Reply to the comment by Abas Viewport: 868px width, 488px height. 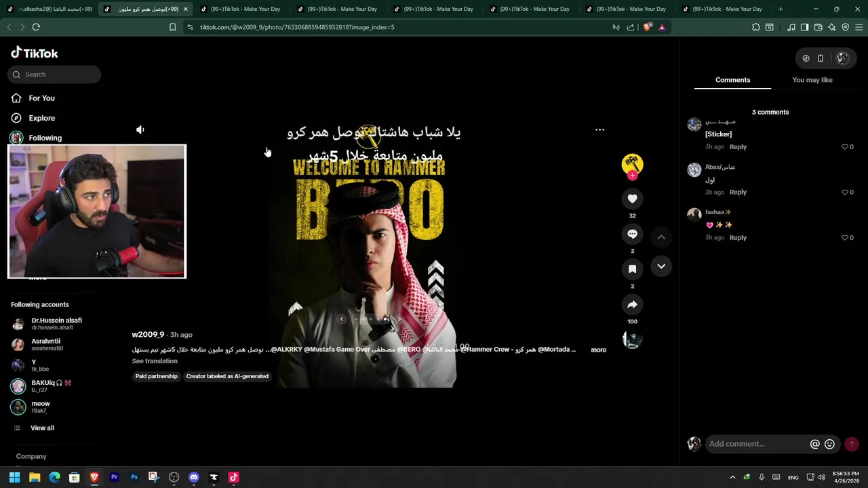coord(738,192)
